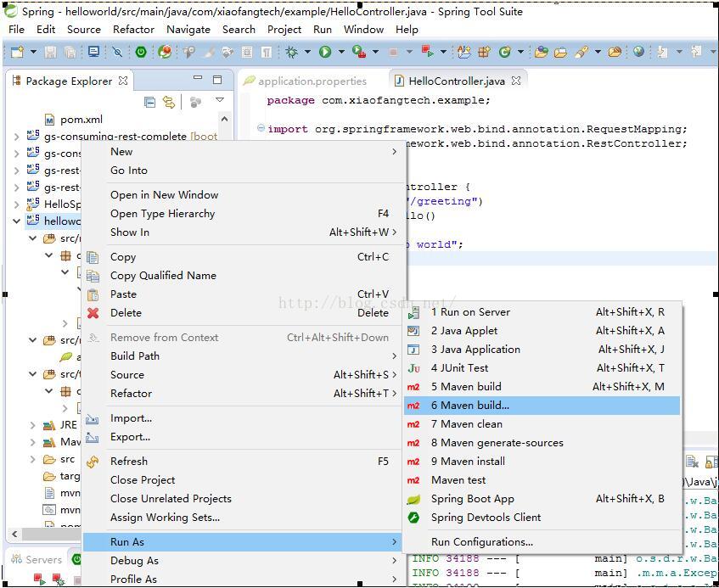719x588 pixels.
Task: Collapse the import fold marker in editor
Action: [x=261, y=128]
